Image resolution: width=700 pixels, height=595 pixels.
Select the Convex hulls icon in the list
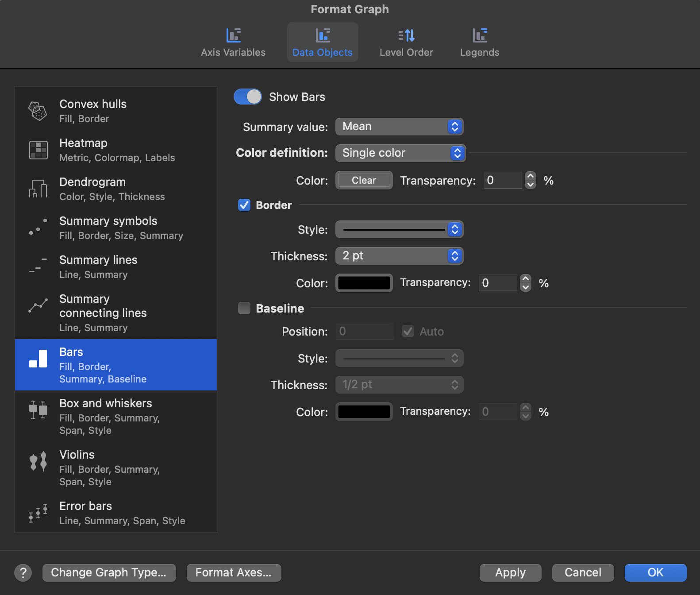tap(38, 111)
